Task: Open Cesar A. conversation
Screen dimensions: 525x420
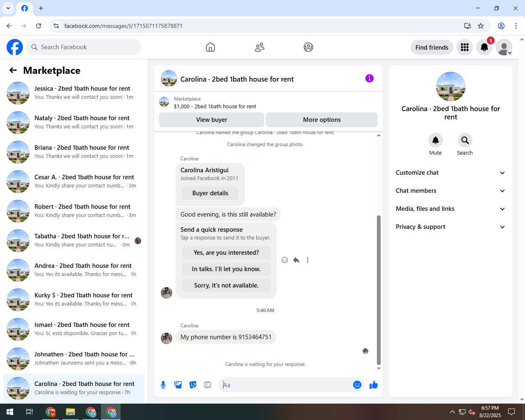Action: [x=74, y=181]
